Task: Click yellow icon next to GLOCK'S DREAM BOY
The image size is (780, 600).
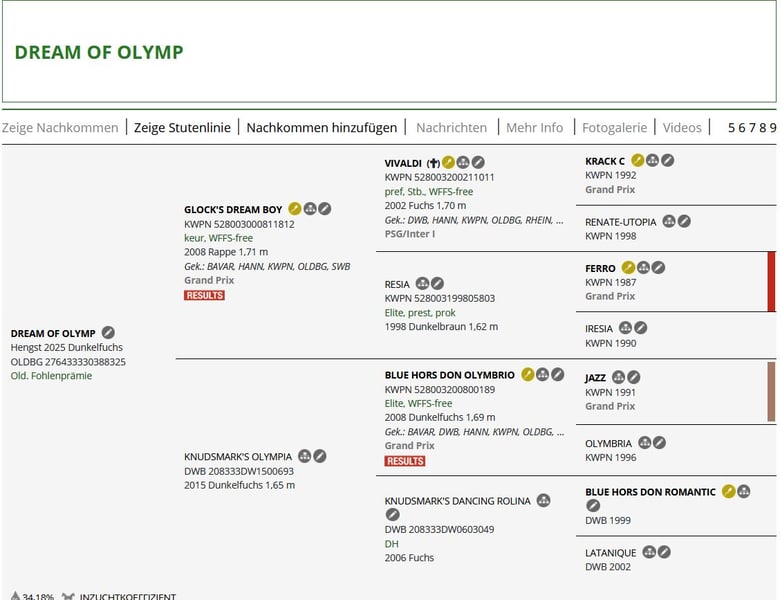Action: click(295, 209)
